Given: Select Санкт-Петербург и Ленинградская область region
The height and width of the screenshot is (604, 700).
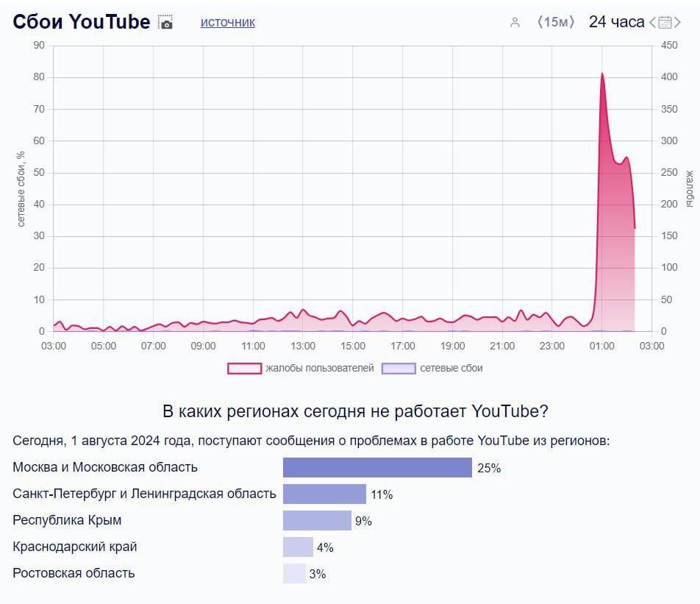Looking at the screenshot, I should coord(144,494).
